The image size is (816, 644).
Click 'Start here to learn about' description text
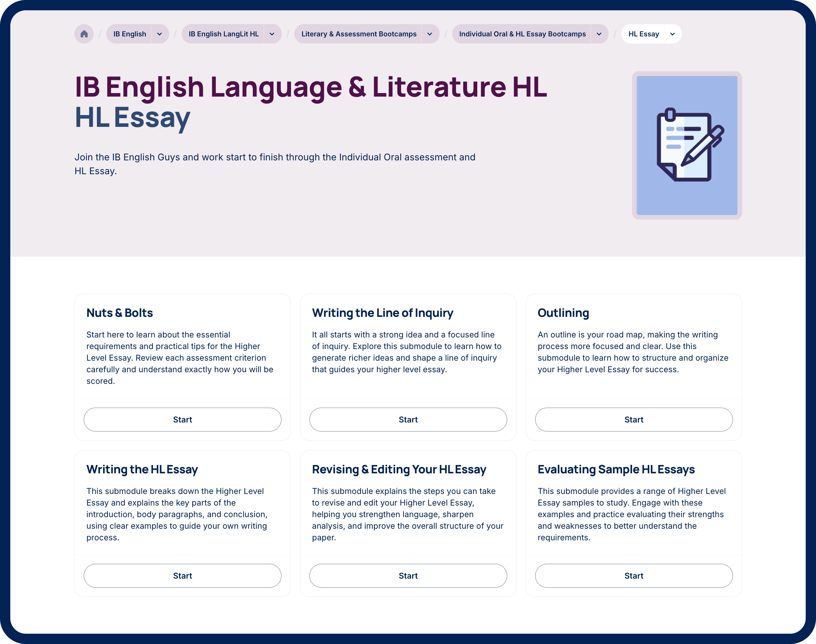(x=180, y=357)
